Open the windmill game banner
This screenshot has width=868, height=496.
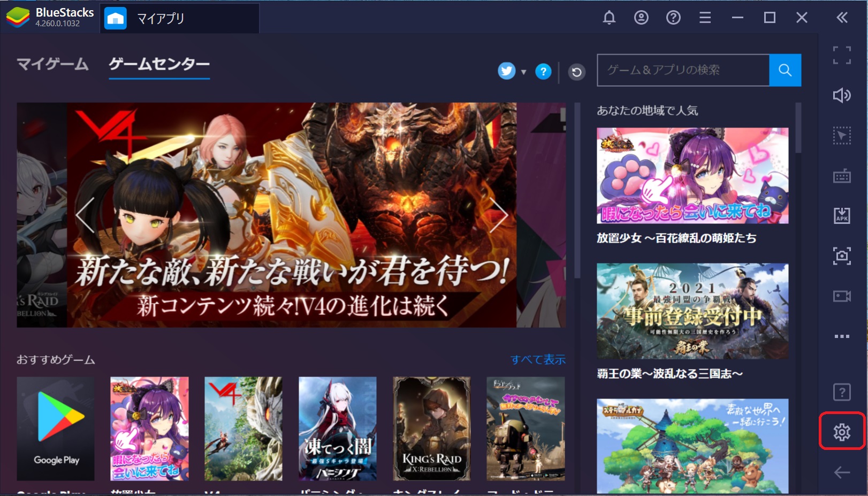tap(692, 446)
